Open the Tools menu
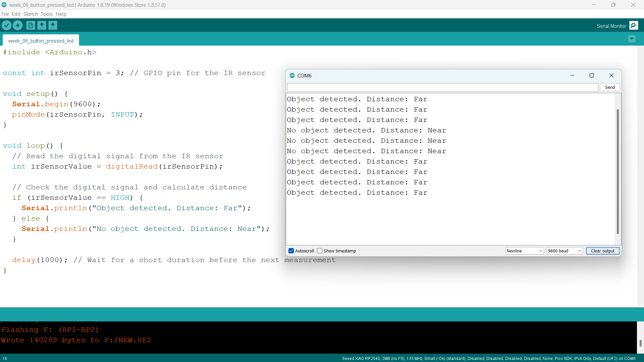This screenshot has height=362, width=644. coord(47,14)
